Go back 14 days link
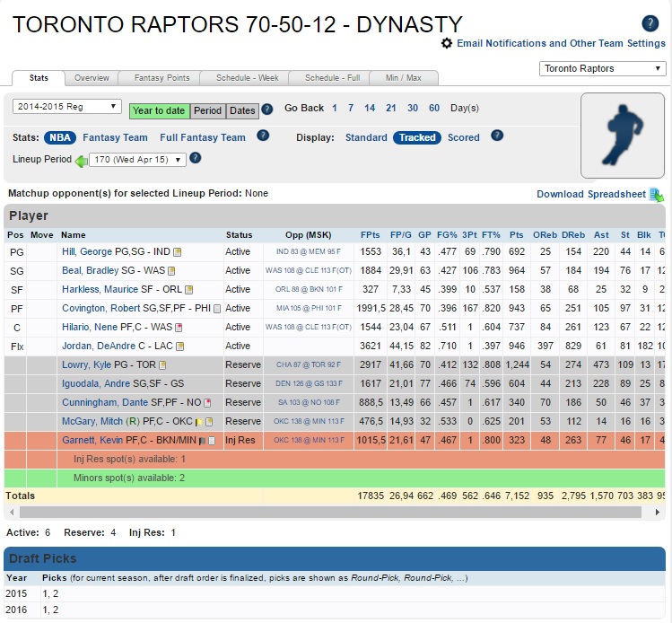Screen dimensions: 672x623 (x=370, y=108)
